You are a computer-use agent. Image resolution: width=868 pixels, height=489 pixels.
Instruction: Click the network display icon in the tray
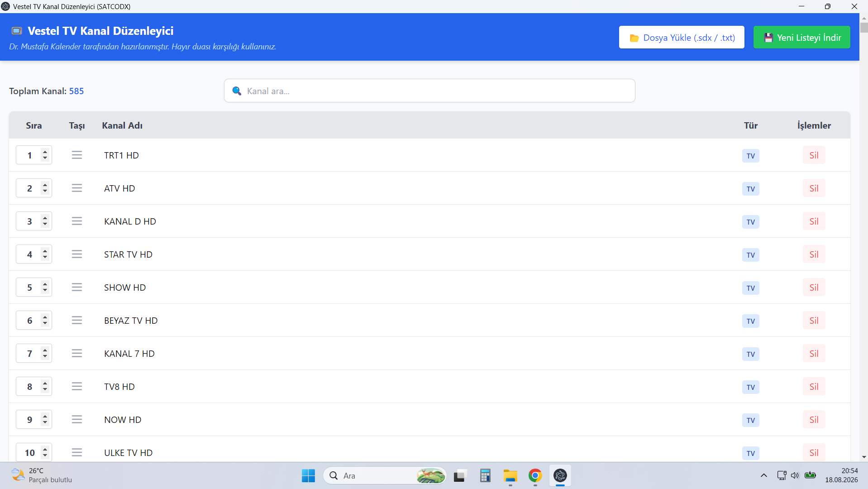tap(782, 475)
